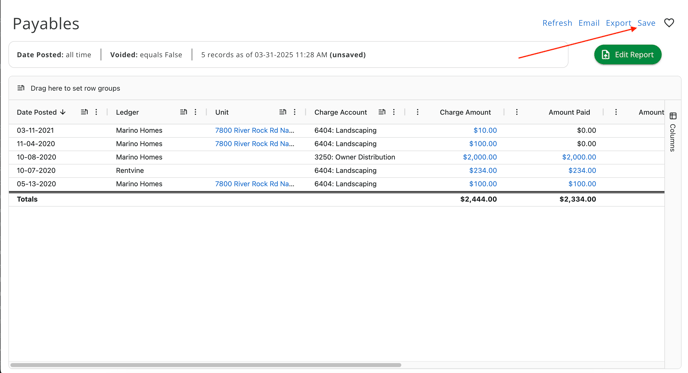Click the $2,334.00 paid total
Image resolution: width=688 pixels, height=373 pixels.
click(x=578, y=199)
